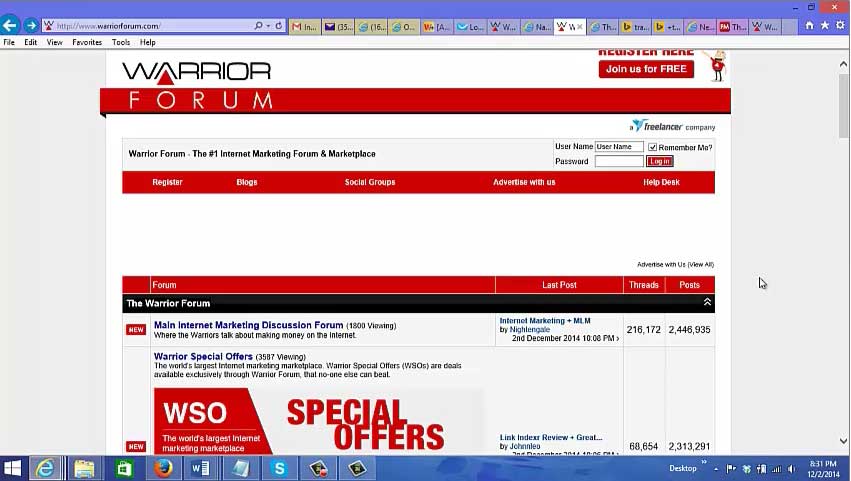Open Windows Store taskbar icon

(124, 469)
